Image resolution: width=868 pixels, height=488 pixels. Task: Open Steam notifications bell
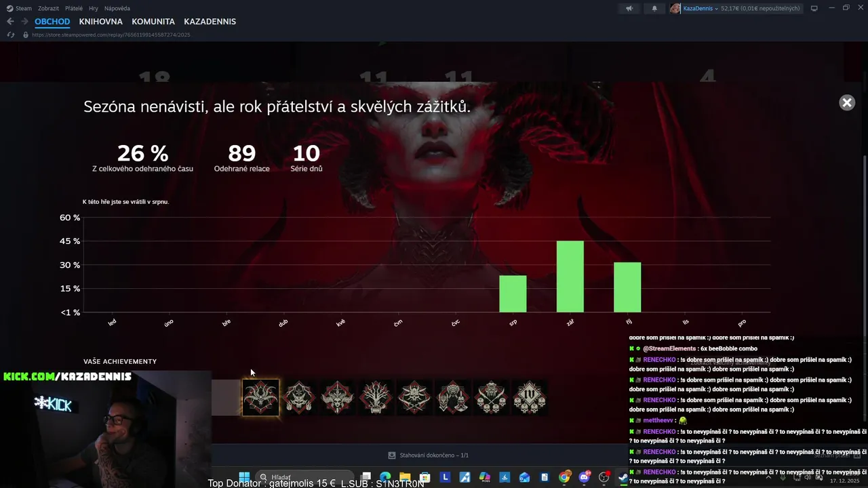[654, 8]
